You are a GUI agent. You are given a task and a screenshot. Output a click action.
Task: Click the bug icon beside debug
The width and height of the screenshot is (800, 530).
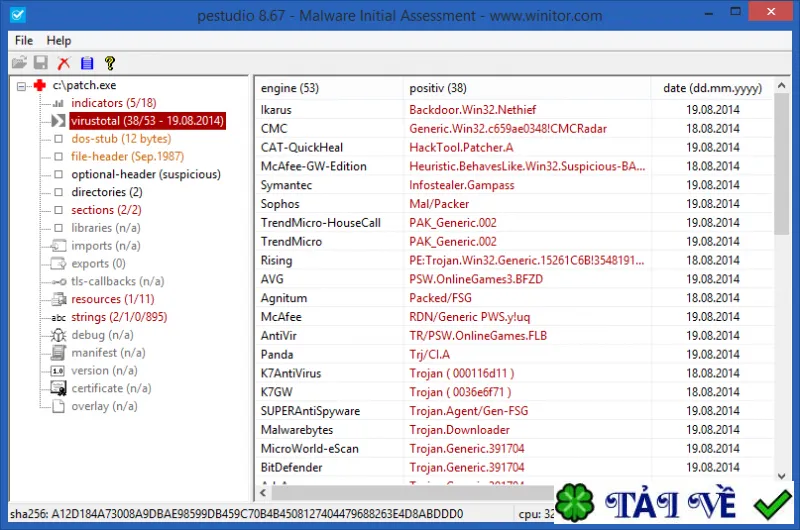pyautogui.click(x=58, y=335)
